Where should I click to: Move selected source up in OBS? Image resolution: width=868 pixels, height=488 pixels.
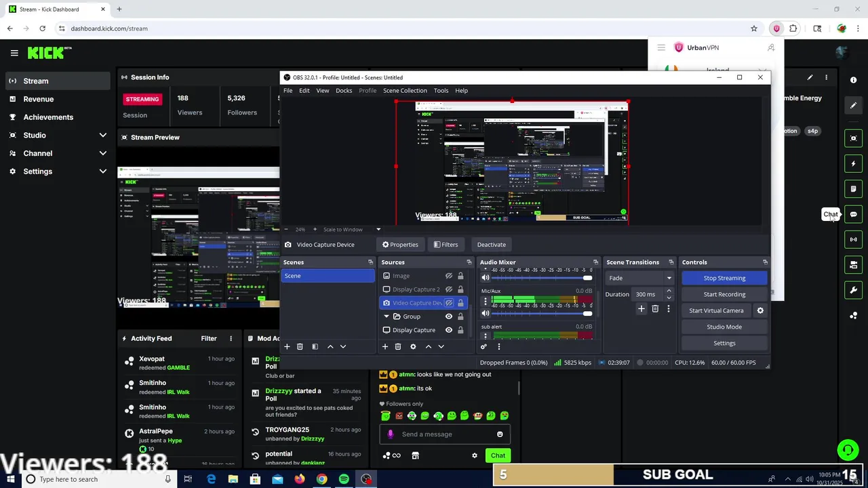(428, 346)
